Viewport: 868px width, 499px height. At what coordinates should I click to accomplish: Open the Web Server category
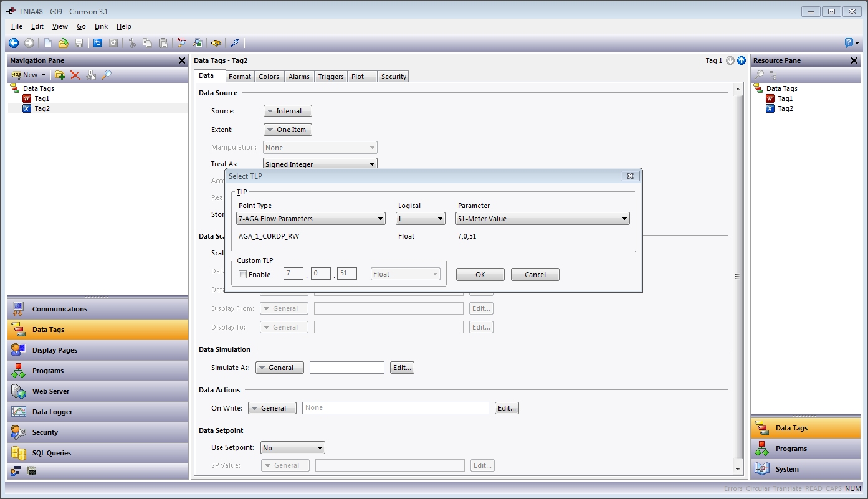coord(98,391)
